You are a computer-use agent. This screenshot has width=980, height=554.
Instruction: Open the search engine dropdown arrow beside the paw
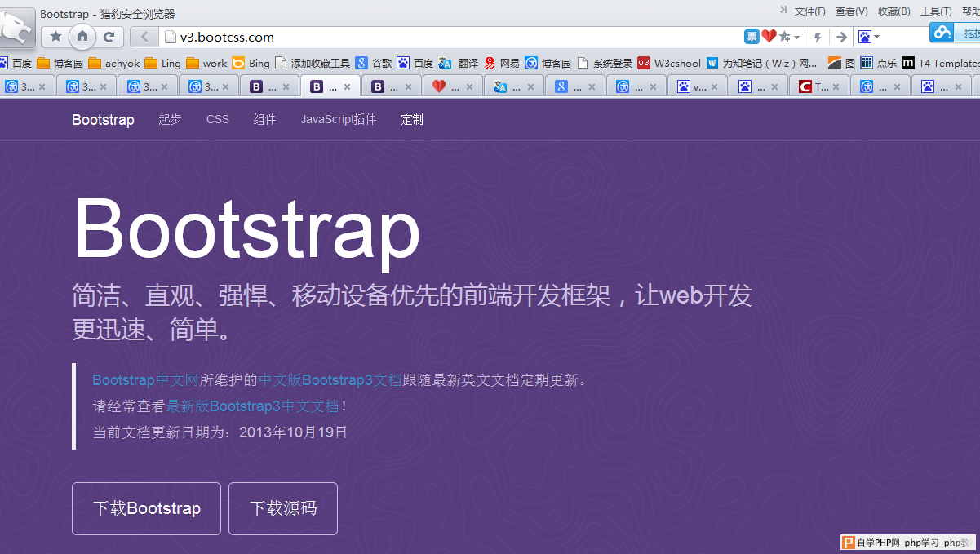tap(876, 37)
